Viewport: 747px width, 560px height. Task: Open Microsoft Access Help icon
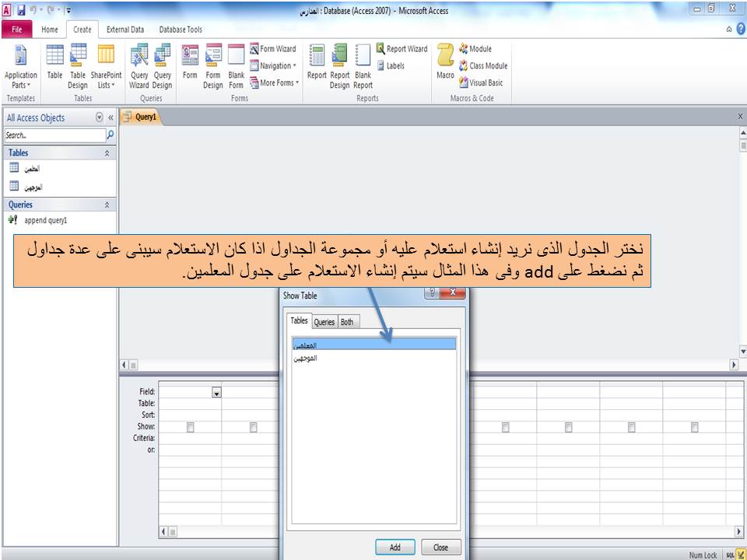(x=741, y=29)
